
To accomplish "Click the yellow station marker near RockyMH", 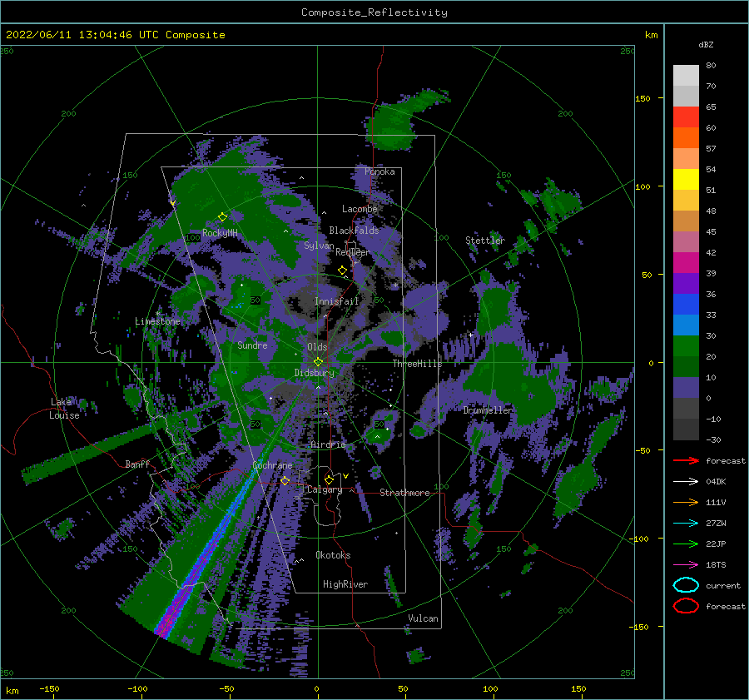I will click(222, 217).
